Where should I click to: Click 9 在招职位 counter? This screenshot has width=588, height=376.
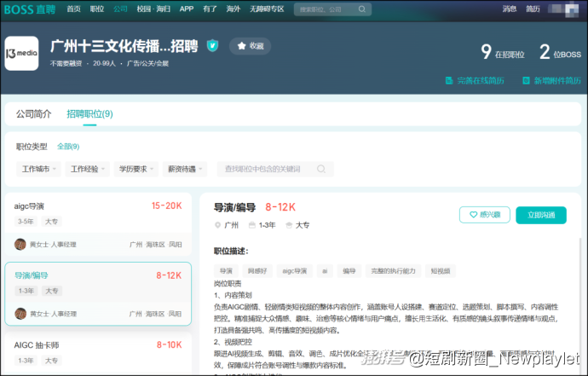coord(503,52)
